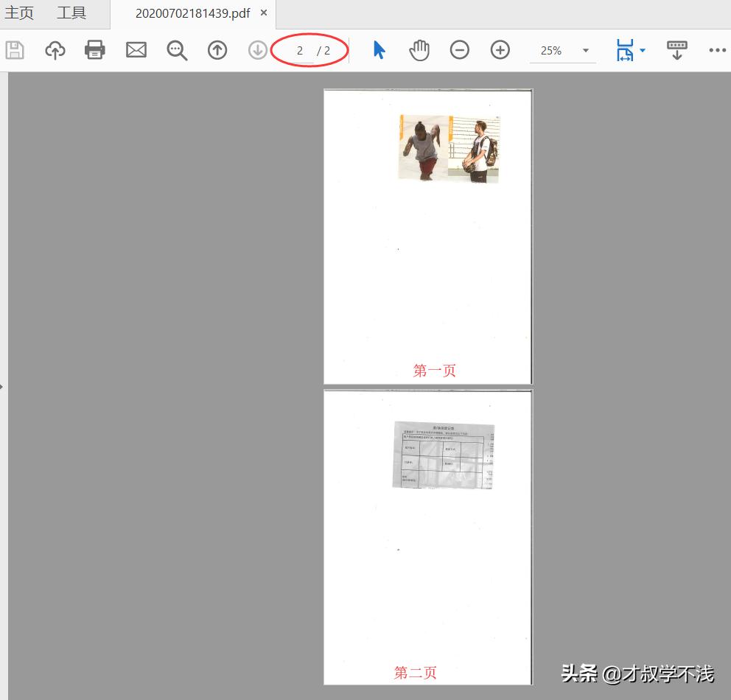Open the print dialog with the printer icon
731x700 pixels.
click(x=95, y=49)
